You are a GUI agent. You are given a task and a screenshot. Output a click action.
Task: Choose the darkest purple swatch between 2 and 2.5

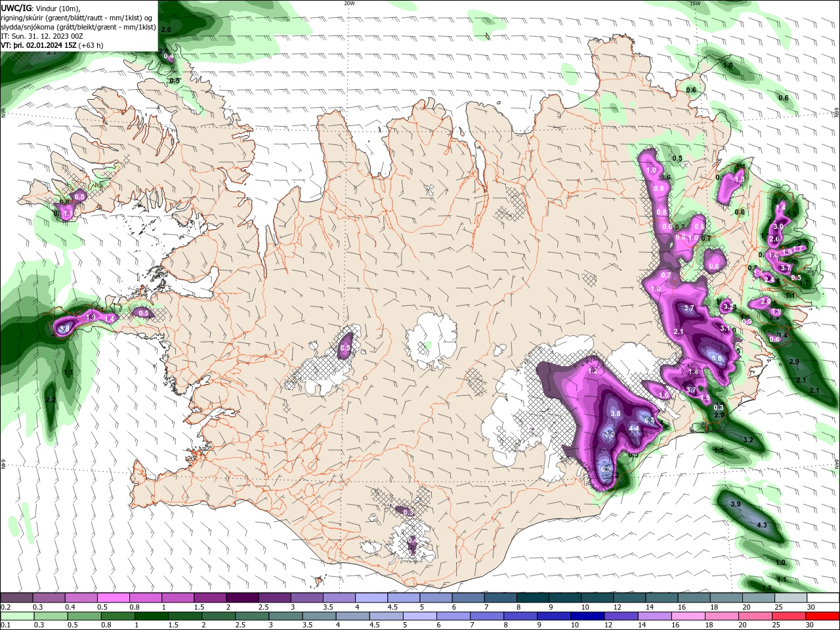click(242, 598)
